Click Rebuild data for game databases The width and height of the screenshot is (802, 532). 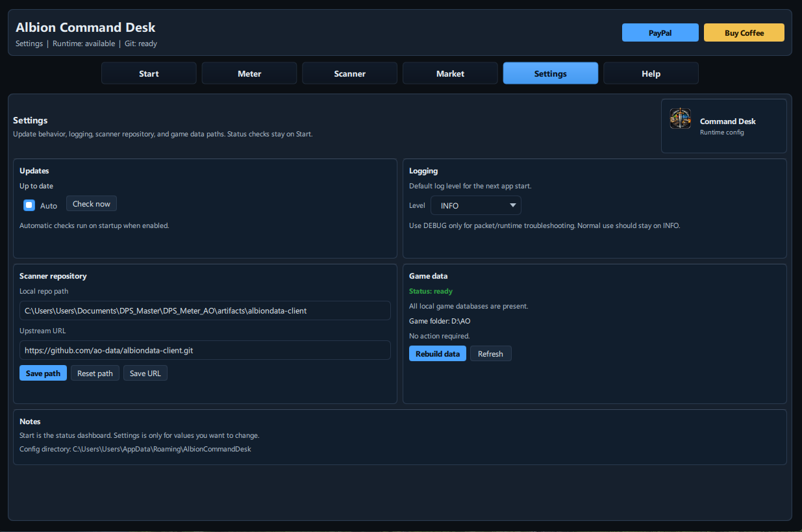click(437, 353)
